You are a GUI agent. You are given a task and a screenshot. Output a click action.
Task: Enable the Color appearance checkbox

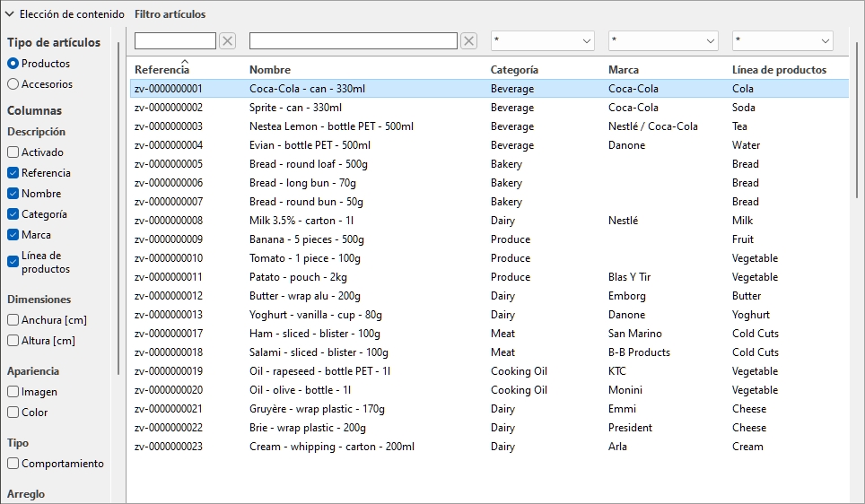click(x=13, y=413)
